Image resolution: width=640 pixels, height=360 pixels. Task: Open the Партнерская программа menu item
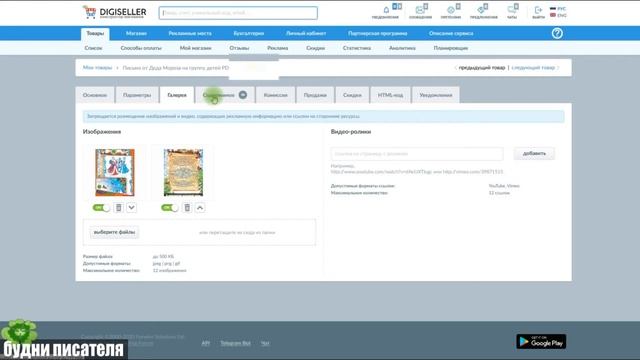coord(378,33)
